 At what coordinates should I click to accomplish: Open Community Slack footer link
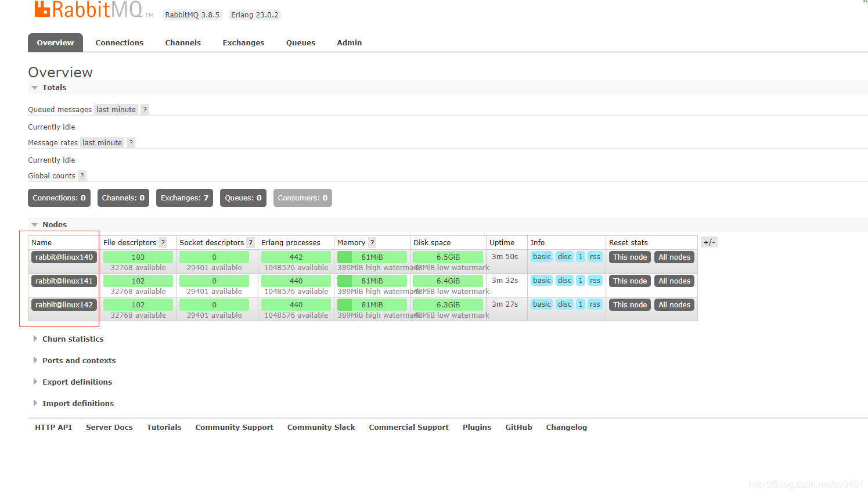point(321,428)
